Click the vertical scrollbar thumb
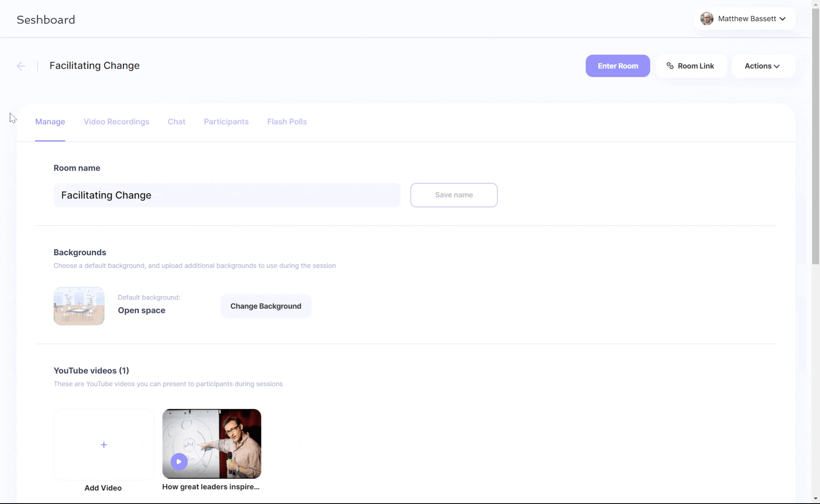The height and width of the screenshot is (504, 820). [816, 137]
